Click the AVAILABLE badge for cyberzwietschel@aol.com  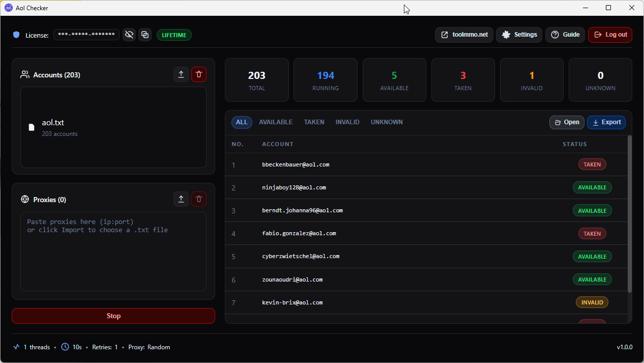pos(592,257)
